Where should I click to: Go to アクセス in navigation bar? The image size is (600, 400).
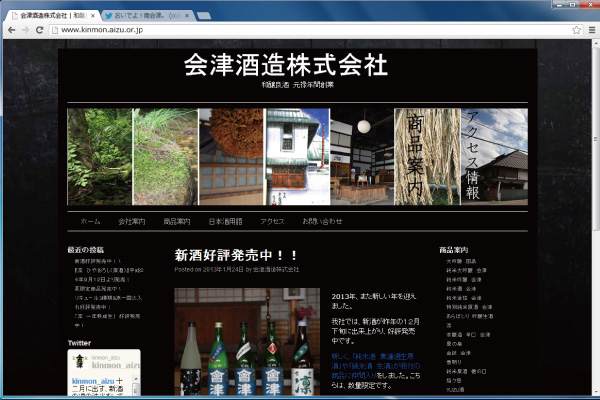(x=272, y=220)
